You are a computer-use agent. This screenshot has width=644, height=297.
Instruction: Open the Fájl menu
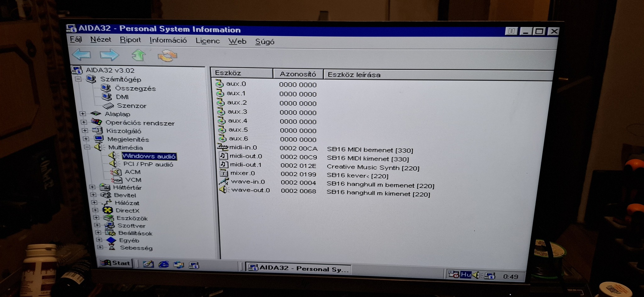click(76, 39)
